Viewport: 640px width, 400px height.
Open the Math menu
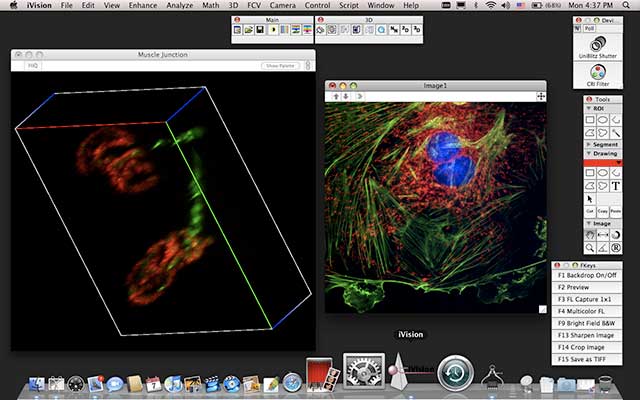(x=211, y=5)
